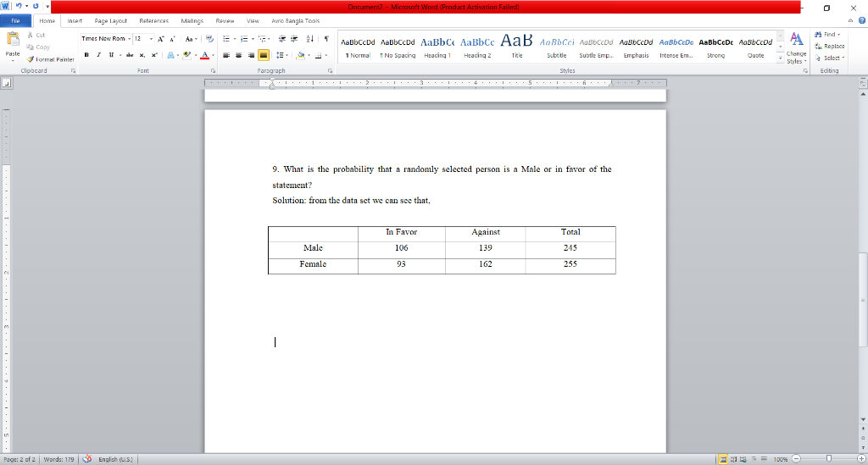The height and width of the screenshot is (465, 868).
Task: Apply yellow text highlight color
Action: (187, 55)
